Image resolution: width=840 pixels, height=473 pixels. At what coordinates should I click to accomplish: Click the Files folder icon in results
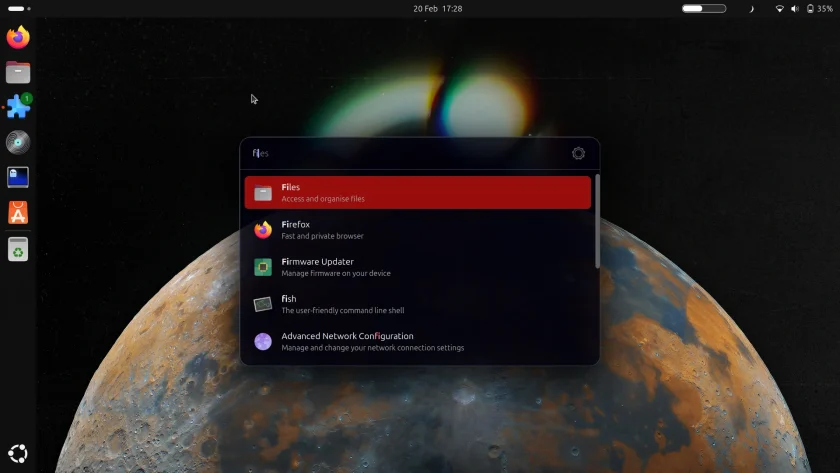click(263, 192)
